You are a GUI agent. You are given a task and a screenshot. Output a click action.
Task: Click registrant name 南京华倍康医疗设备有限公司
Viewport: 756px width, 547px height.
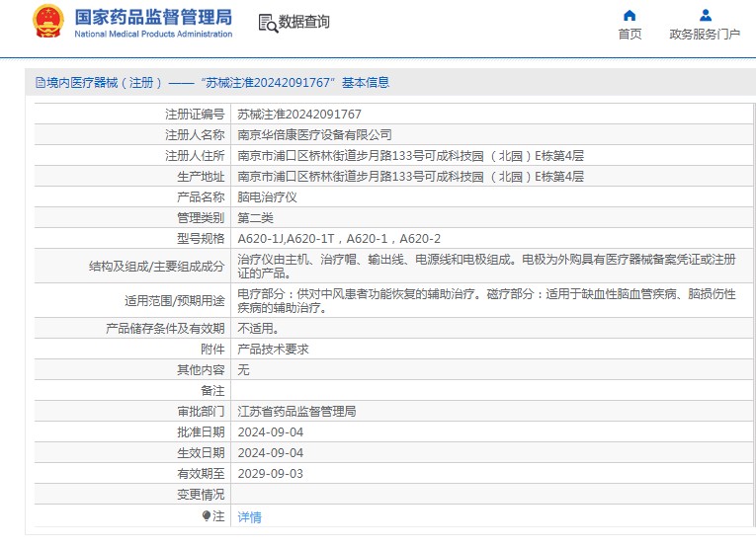pos(314,135)
